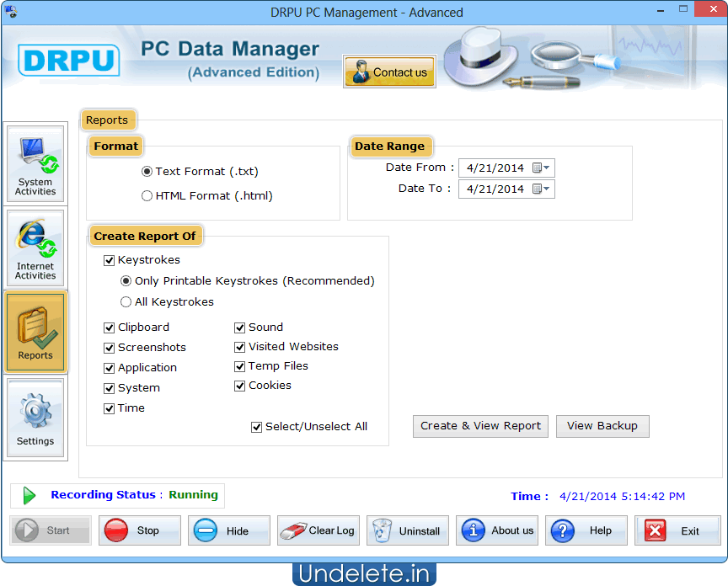Click the Clear Log eraser icon
This screenshot has width=728, height=586.
pyautogui.click(x=293, y=530)
